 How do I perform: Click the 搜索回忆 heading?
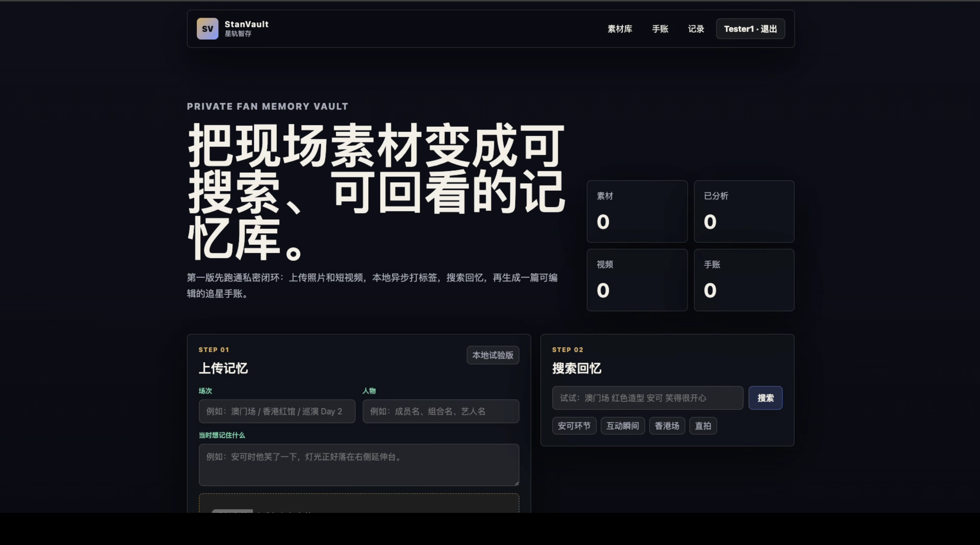tap(577, 368)
